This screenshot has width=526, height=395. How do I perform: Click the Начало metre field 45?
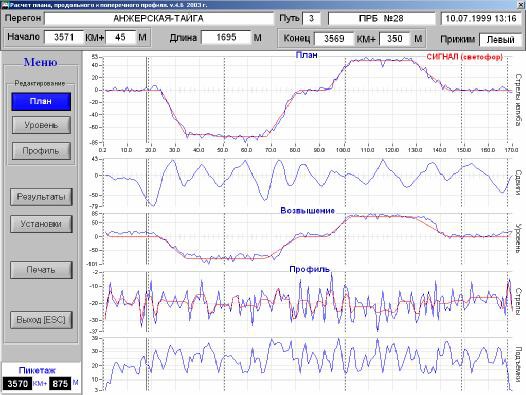[120, 37]
